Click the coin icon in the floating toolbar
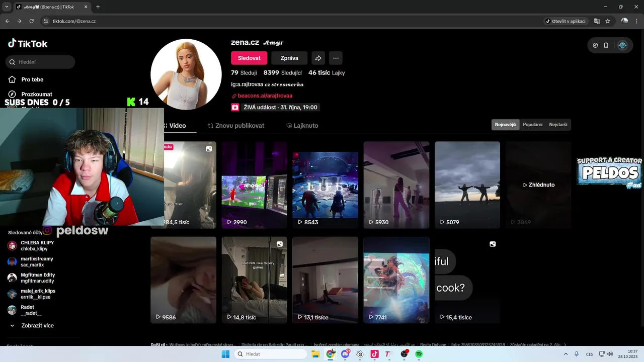Image resolution: width=644 pixels, height=362 pixels. point(595,45)
